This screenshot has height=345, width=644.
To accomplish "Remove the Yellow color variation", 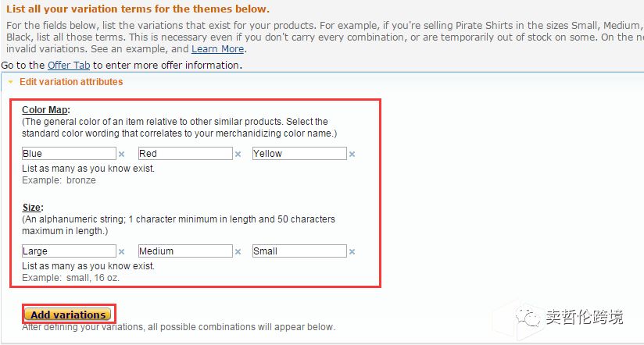I will [352, 155].
